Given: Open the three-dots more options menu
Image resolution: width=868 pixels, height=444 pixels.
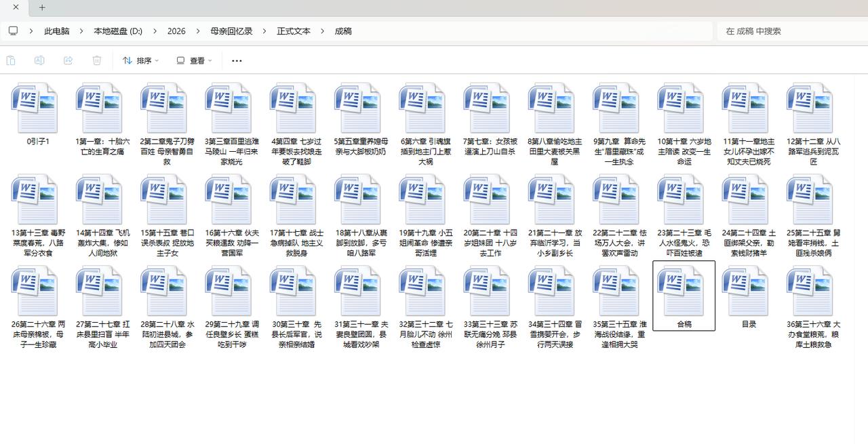Looking at the screenshot, I should pyautogui.click(x=237, y=60).
